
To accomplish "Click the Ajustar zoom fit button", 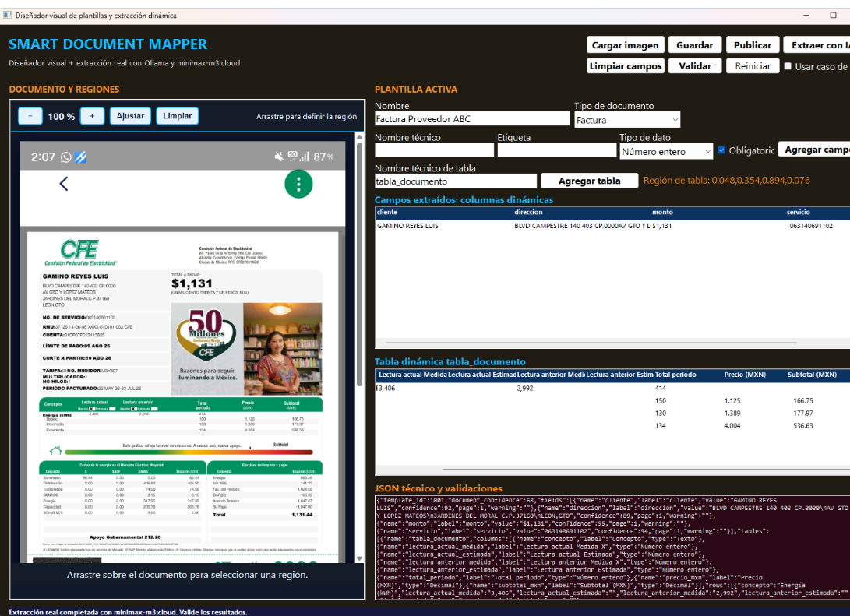I will [130, 116].
